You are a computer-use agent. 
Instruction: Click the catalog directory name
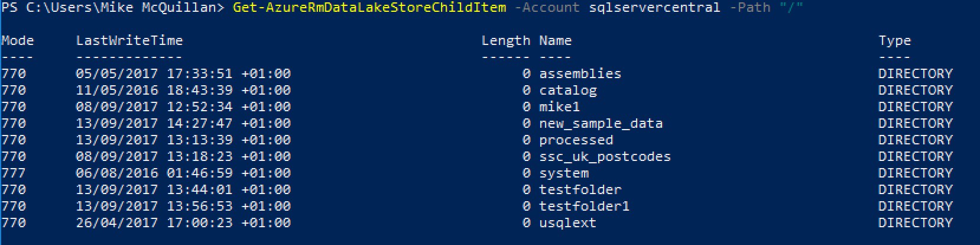[567, 91]
